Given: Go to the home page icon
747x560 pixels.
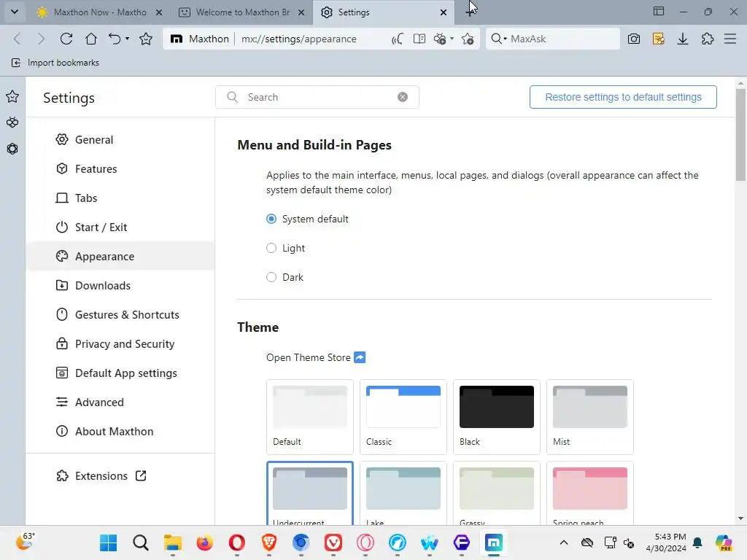Looking at the screenshot, I should (x=90, y=39).
